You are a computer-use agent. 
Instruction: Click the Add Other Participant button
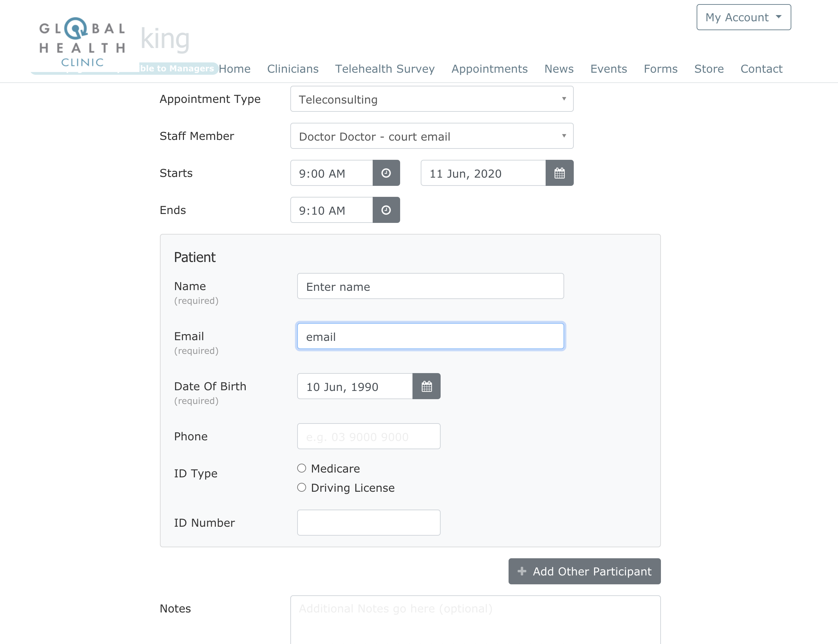[x=584, y=571]
